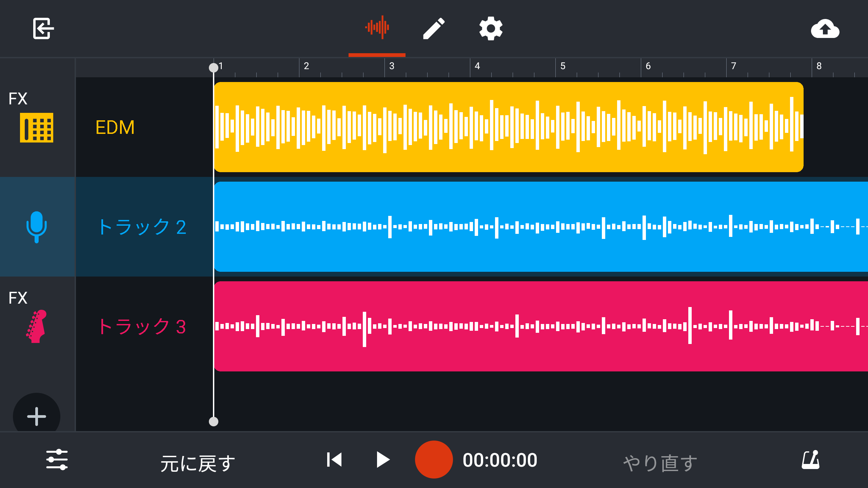The image size is (868, 488).
Task: Tap the microphone icon for トラック 2
Action: (37, 227)
